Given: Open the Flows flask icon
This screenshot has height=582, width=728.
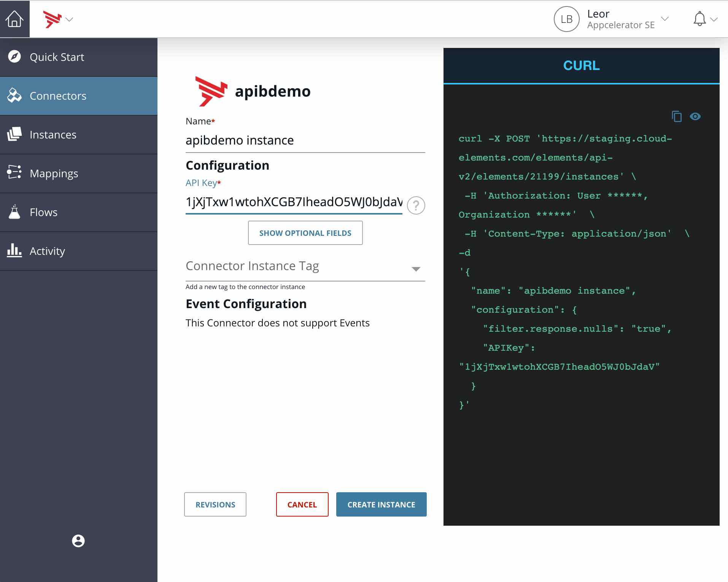Looking at the screenshot, I should [14, 211].
